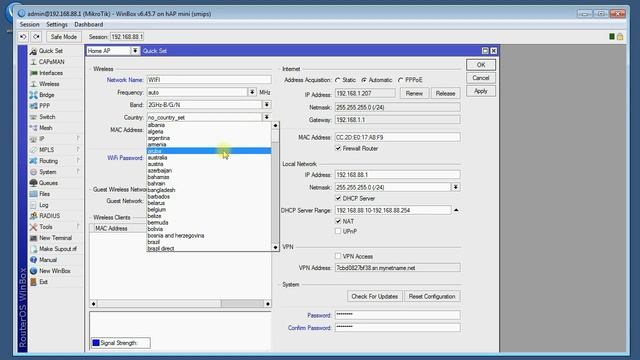Open the Frequency dropdown arrow
The image size is (640, 360).
click(252, 92)
